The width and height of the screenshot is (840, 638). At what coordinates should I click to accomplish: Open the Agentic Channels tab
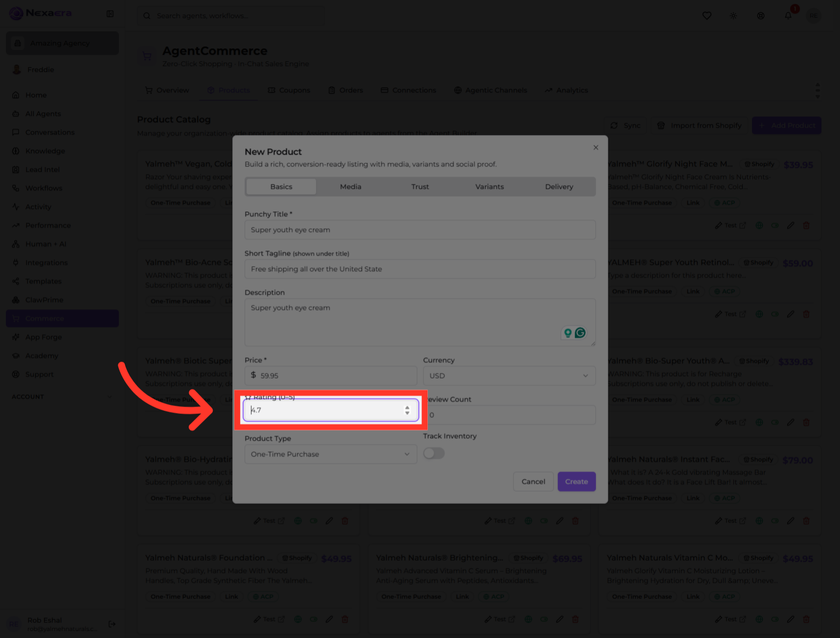point(490,90)
